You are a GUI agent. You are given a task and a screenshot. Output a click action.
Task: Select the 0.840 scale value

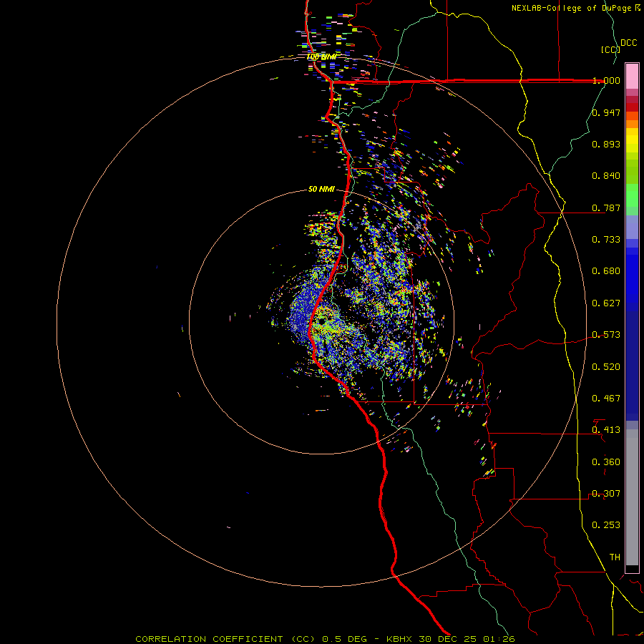pyautogui.click(x=606, y=176)
